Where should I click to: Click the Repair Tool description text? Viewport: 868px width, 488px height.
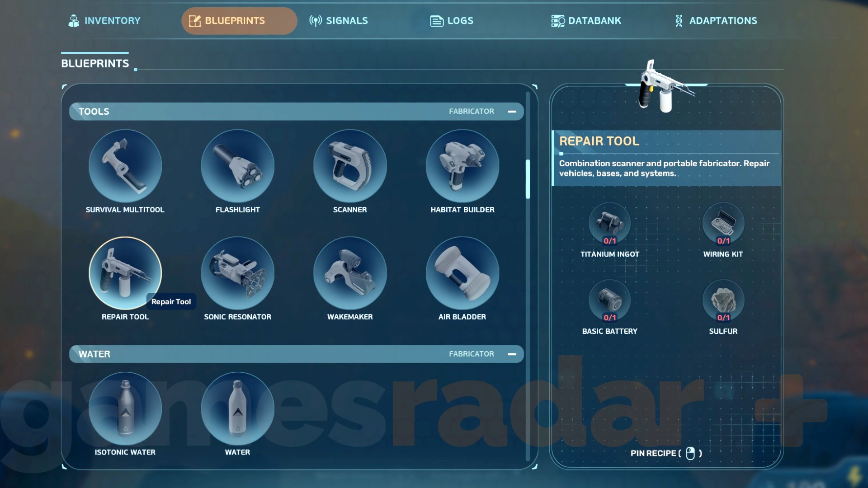point(664,169)
